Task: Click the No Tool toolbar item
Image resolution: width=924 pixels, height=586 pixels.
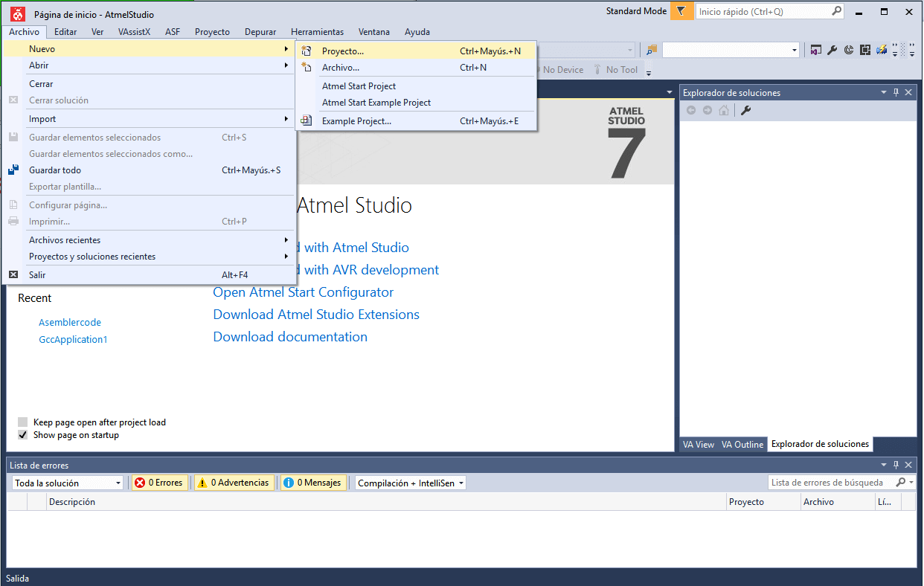Action: click(615, 69)
